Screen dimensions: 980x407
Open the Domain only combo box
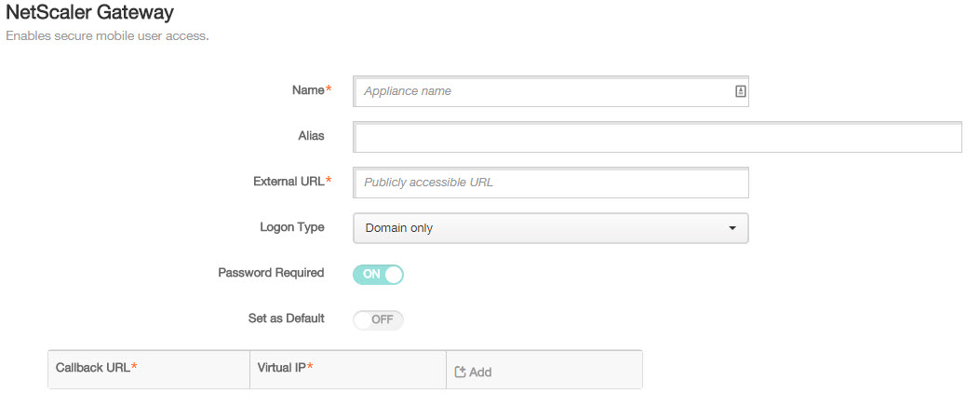pyautogui.click(x=551, y=228)
